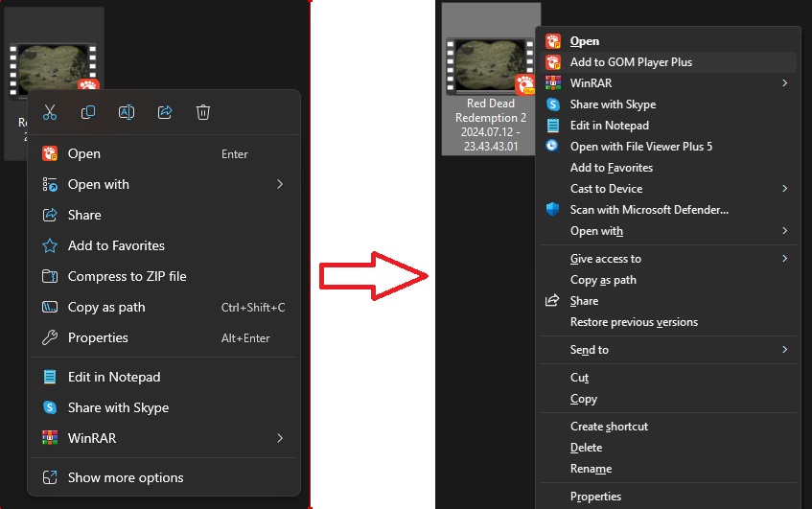Viewport: 812px width, 509px height.
Task: Click Share icon beside Share entry in new menu
Action: [50, 215]
